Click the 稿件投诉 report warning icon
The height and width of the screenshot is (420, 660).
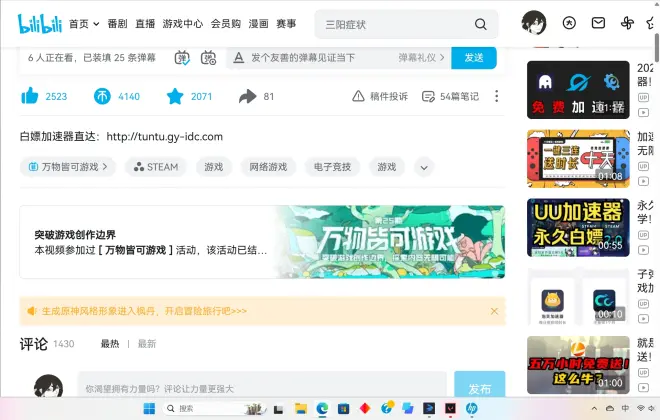tap(358, 96)
